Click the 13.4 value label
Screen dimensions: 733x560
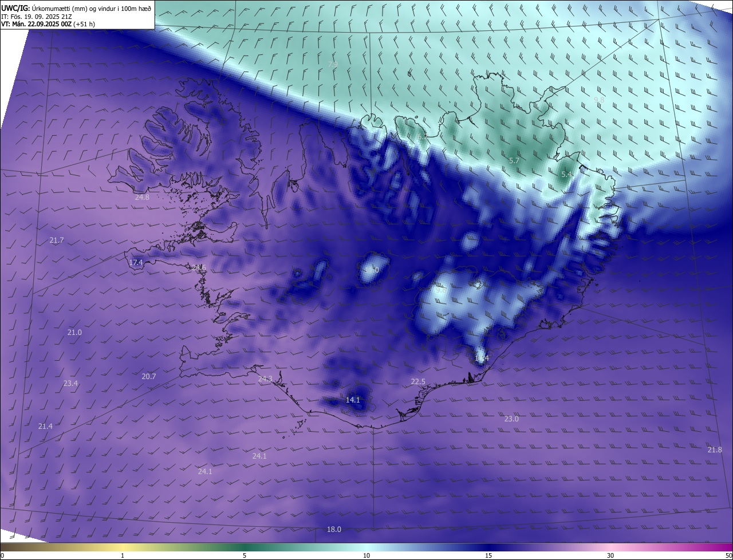click(x=482, y=359)
